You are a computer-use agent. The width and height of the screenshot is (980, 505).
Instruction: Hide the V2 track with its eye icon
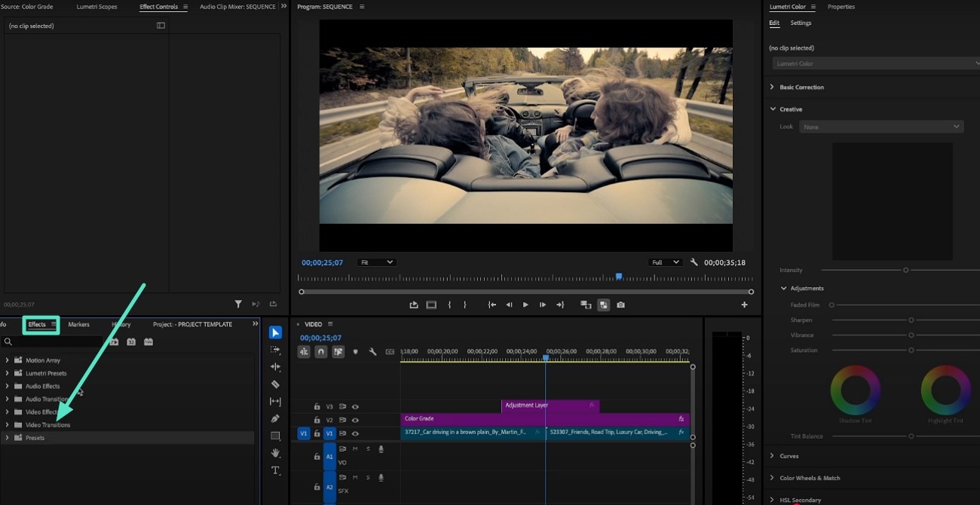pos(355,420)
